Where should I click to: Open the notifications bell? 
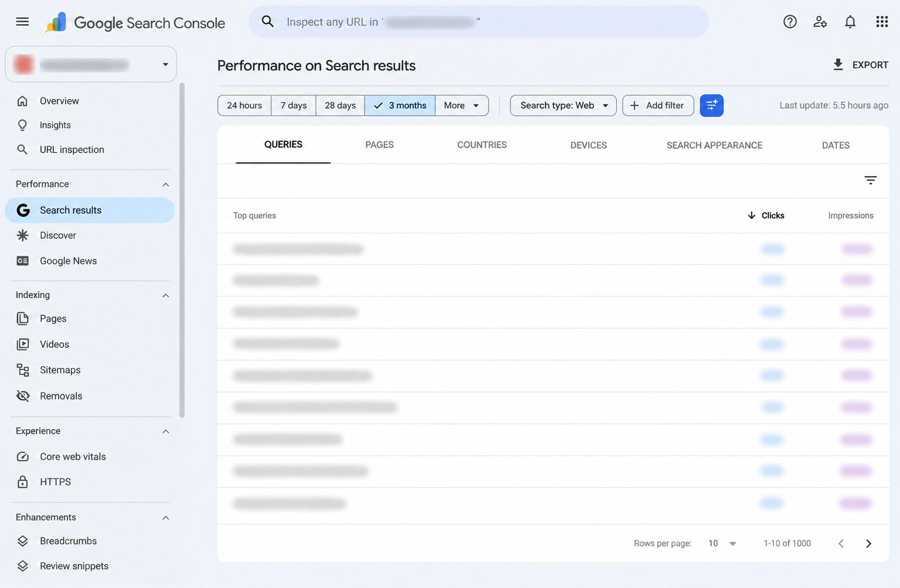click(x=850, y=22)
